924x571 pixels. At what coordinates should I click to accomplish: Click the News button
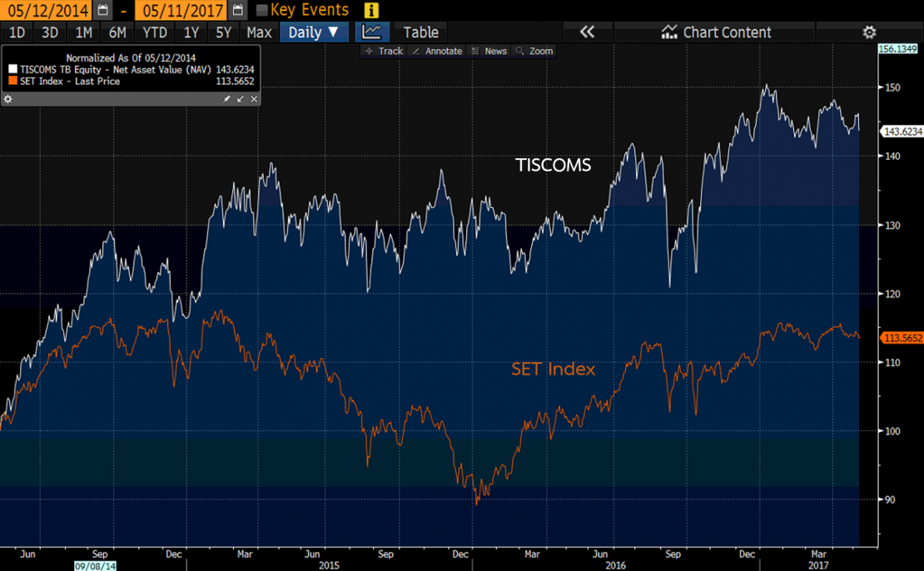[489, 51]
